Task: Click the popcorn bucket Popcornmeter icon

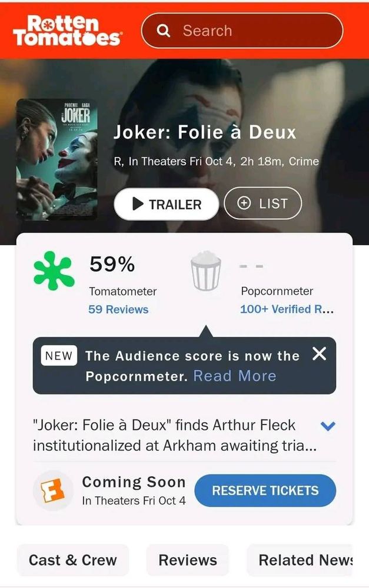Action: [206, 270]
